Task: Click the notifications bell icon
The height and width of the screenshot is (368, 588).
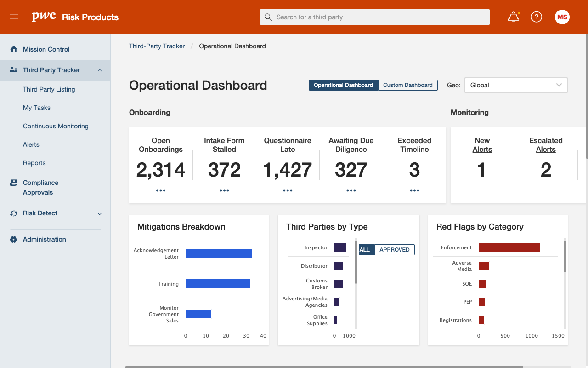Action: (513, 17)
